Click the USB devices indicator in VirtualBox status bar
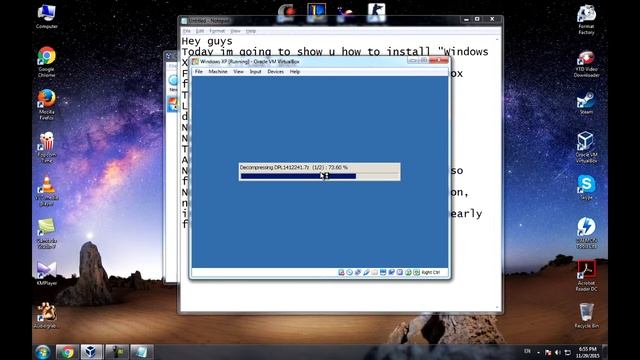This screenshot has width=640, height=360. [366, 272]
